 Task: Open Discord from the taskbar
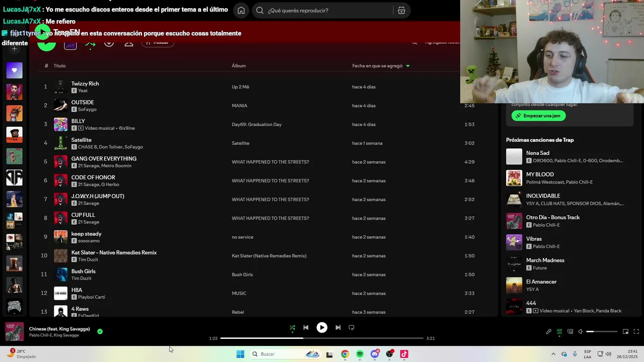tap(374, 354)
